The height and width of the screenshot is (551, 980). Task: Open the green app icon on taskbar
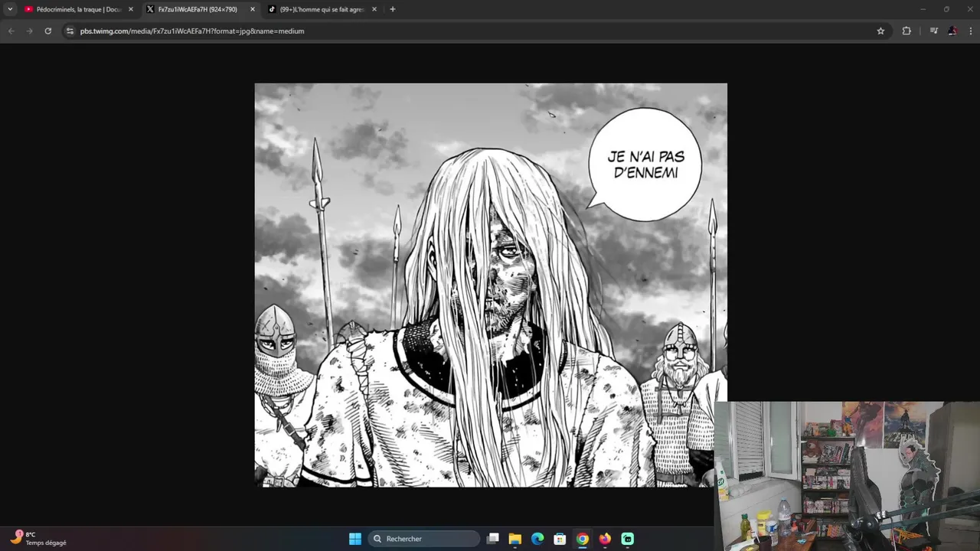pyautogui.click(x=628, y=539)
